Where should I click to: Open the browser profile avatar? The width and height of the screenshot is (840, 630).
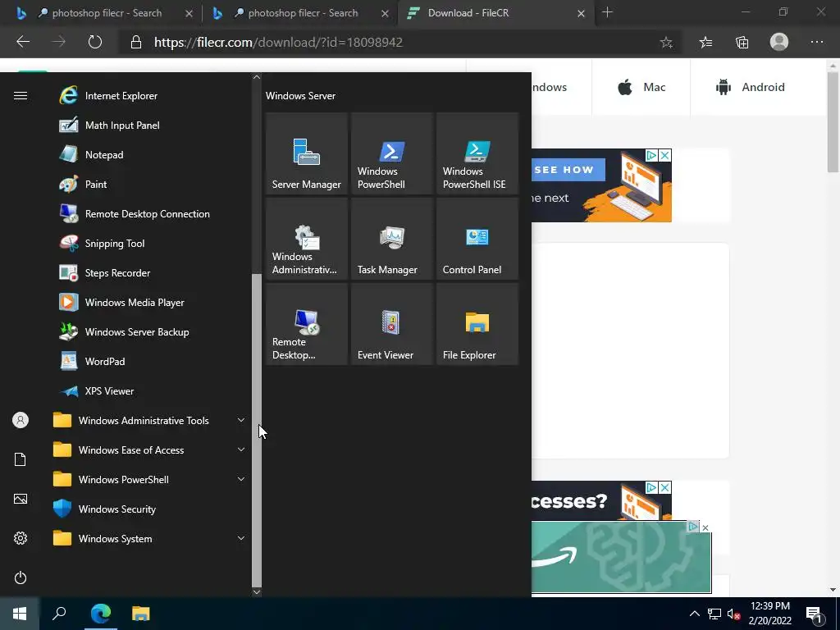(x=779, y=42)
